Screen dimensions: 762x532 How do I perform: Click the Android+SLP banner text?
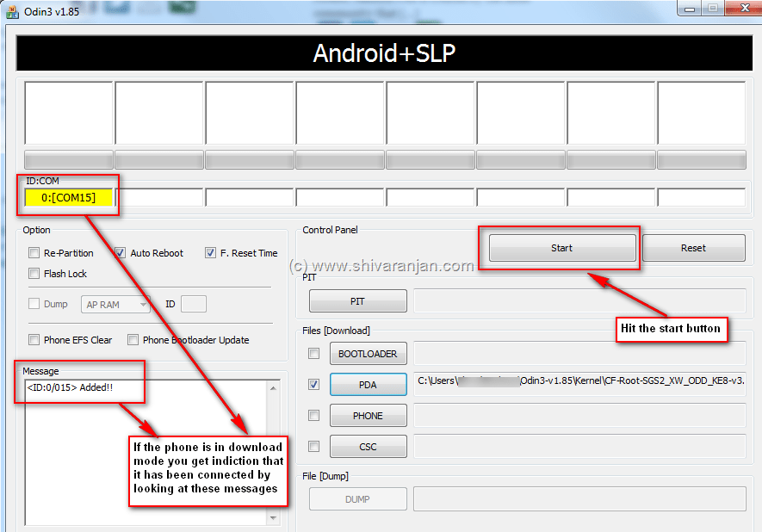384,53
